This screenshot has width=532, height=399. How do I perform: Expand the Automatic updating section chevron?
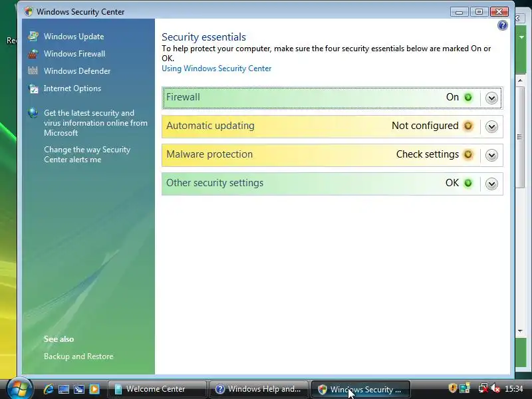click(x=491, y=126)
